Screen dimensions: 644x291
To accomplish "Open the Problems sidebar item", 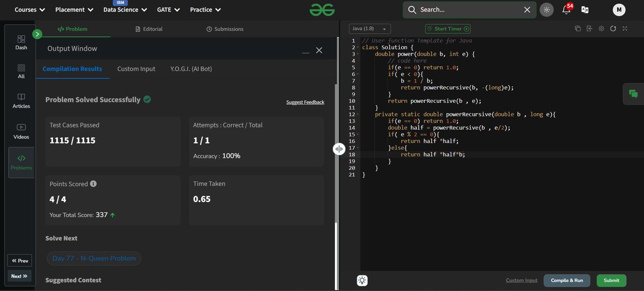I will [x=21, y=162].
